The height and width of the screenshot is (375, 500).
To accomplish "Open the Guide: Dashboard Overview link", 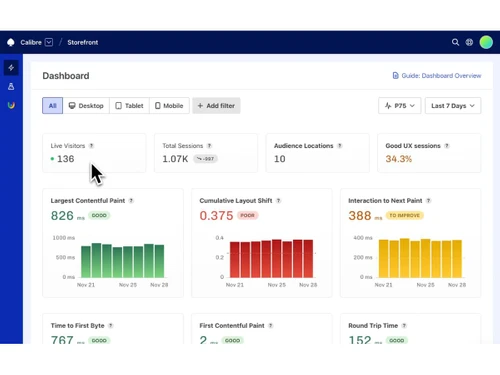I will point(437,76).
